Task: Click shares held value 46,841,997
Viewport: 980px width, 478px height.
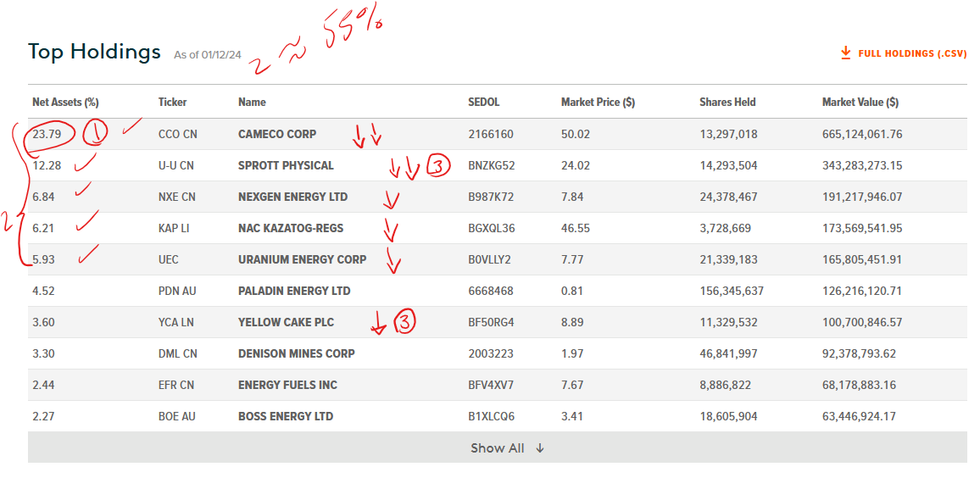Action: pyautogui.click(x=728, y=353)
